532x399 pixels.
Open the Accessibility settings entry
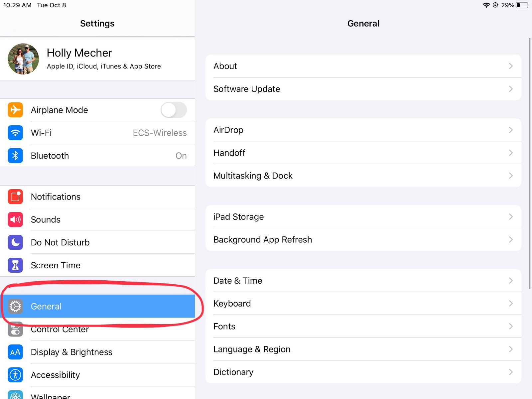(97, 375)
